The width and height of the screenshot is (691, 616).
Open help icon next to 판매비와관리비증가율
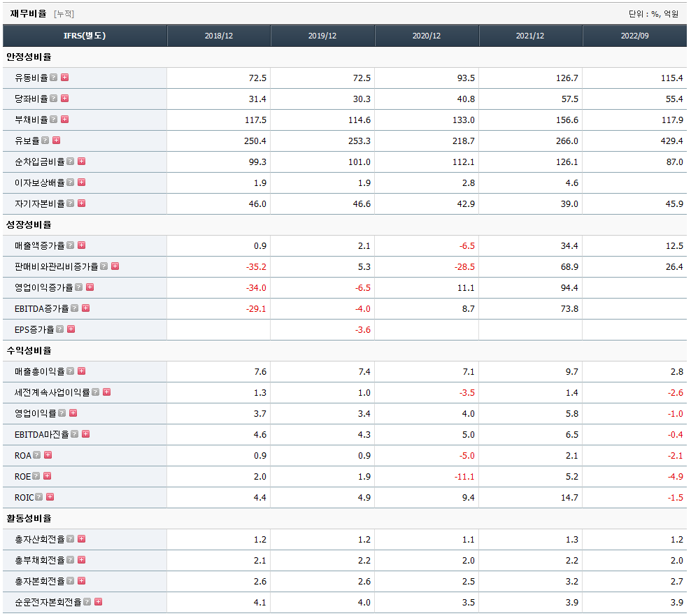coord(104,266)
